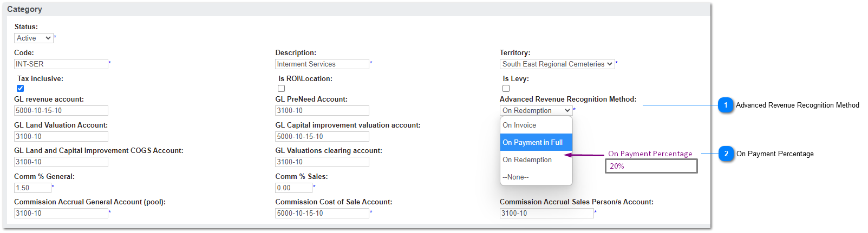Click the Is Levy label
The width and height of the screenshot is (868, 233).
coord(515,78)
